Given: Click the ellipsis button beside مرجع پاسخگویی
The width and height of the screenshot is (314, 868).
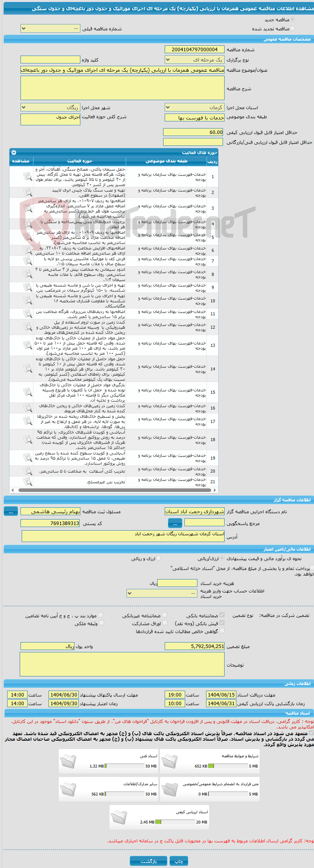Looking at the screenshot, I should pyautogui.click(x=175, y=523).
